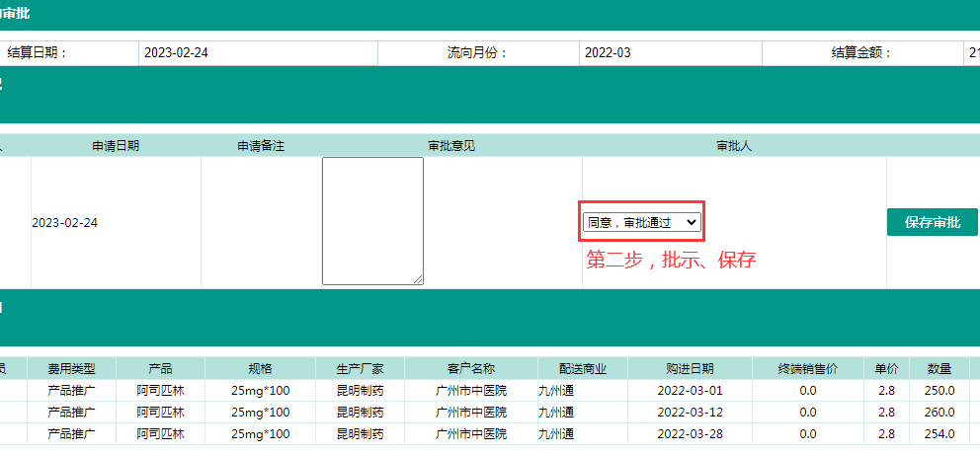Viewport: 980px width, 454px height.
Task: Click the 费用类型 table header
Action: coord(71,369)
